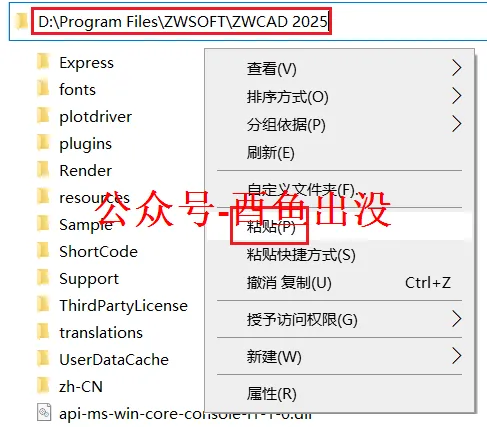
Task: Select 撤消 复制(U) menu entry
Action: (339, 283)
